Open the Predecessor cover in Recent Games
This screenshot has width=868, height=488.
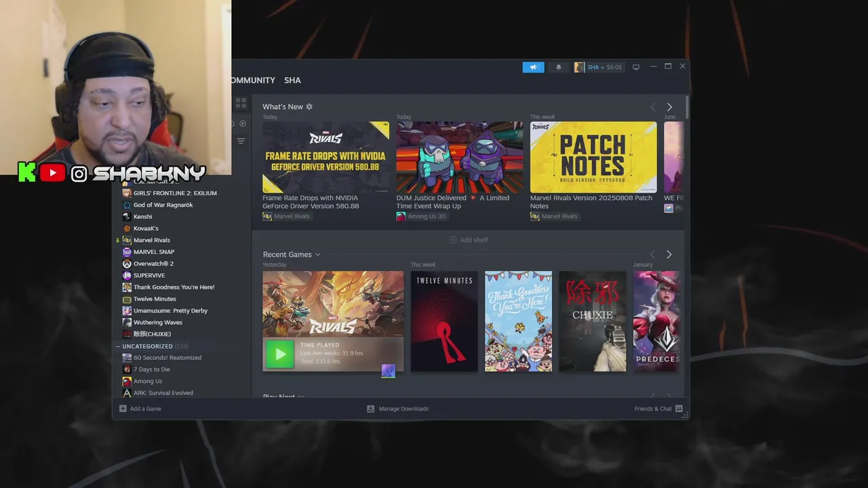coord(656,321)
